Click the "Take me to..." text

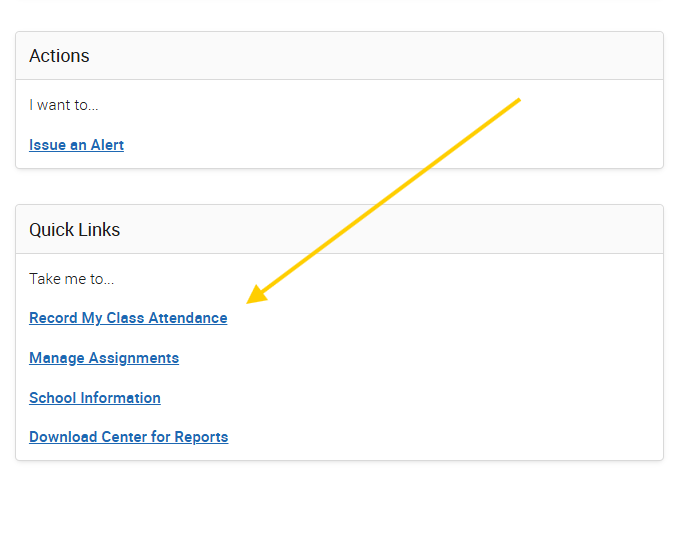pyautogui.click(x=72, y=279)
